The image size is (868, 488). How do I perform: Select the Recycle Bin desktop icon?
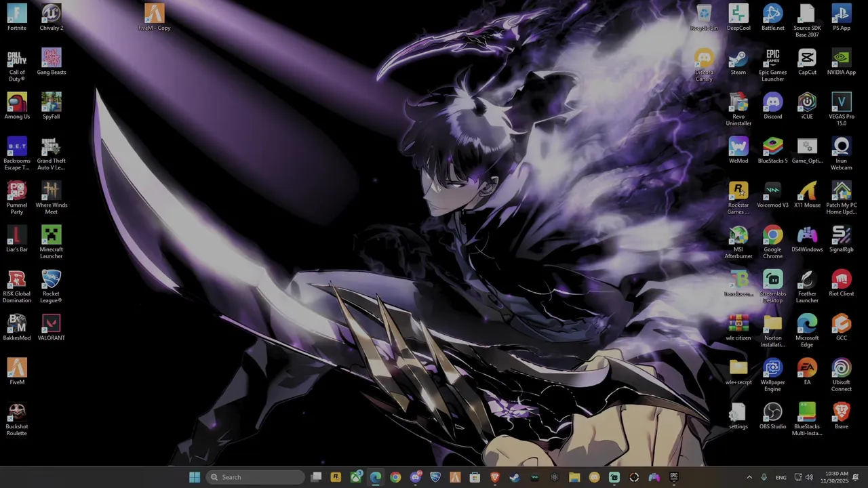(x=704, y=17)
